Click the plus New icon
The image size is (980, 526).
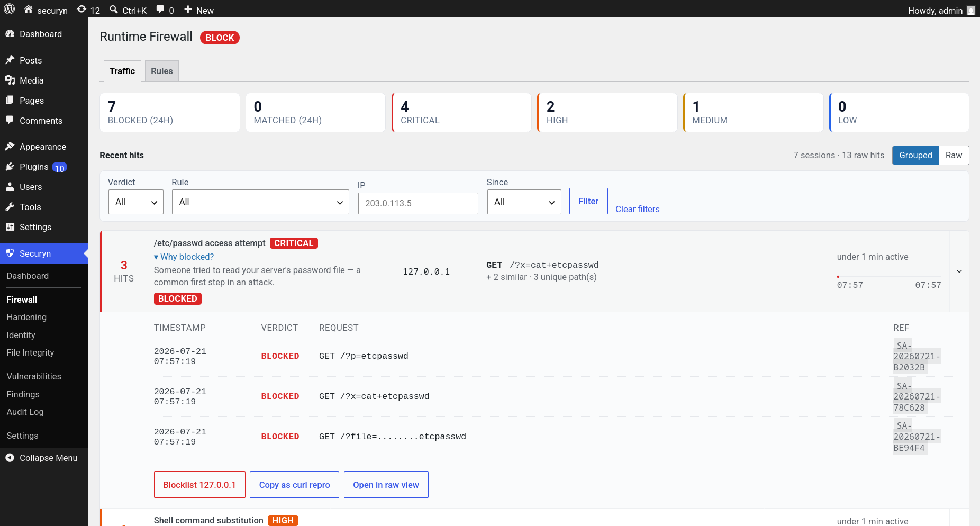pos(188,10)
